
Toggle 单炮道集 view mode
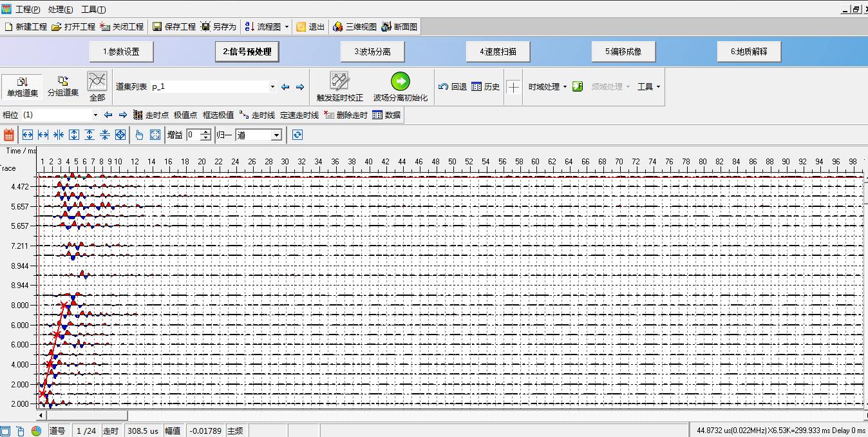pos(23,86)
